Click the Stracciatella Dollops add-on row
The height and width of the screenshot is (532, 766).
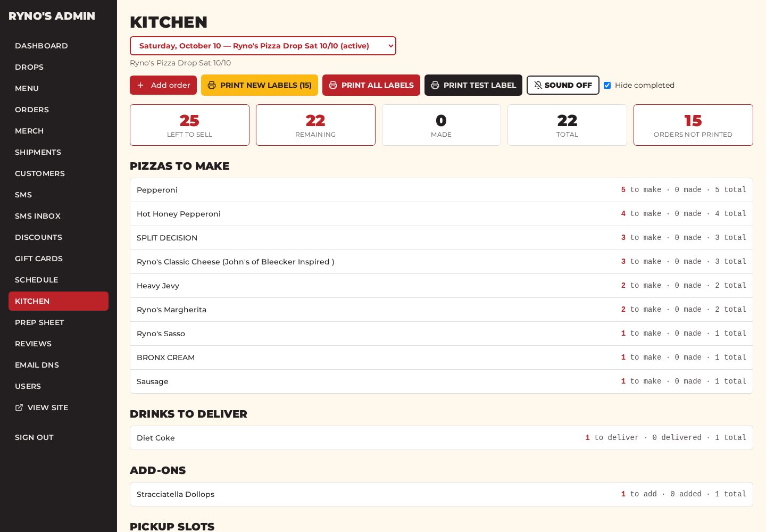coord(442,494)
